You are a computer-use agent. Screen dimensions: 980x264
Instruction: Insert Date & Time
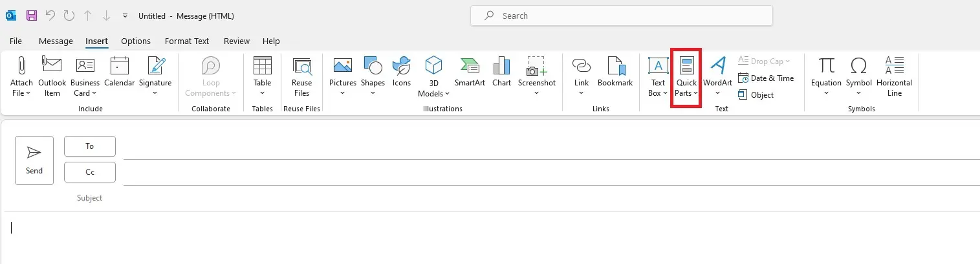click(x=766, y=78)
